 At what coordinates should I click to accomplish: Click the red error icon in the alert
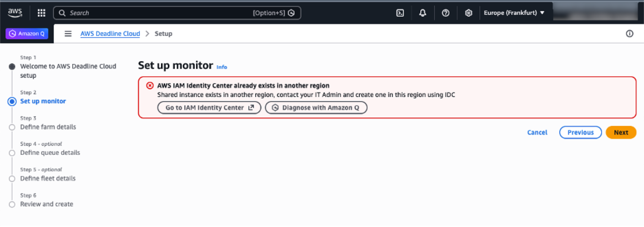(150, 86)
